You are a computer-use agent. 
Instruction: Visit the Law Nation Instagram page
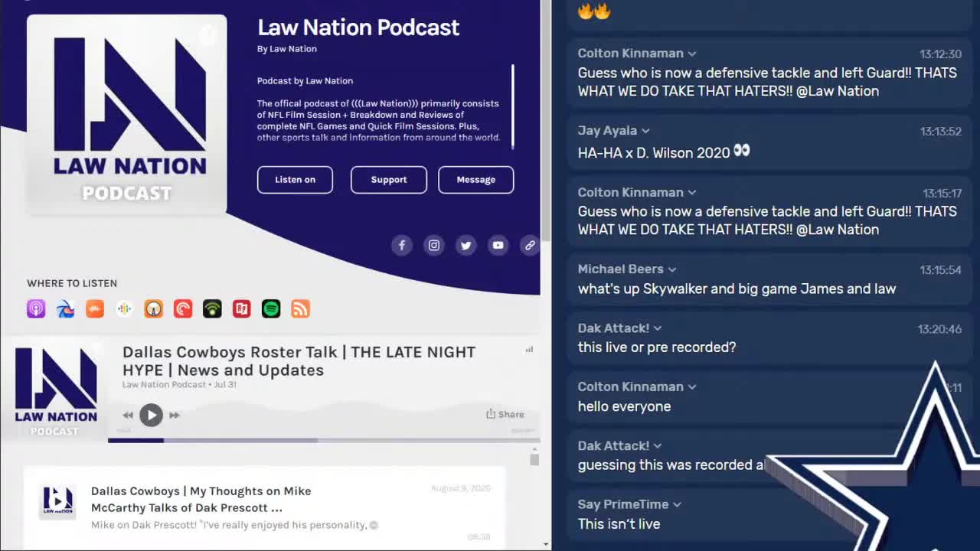point(434,246)
